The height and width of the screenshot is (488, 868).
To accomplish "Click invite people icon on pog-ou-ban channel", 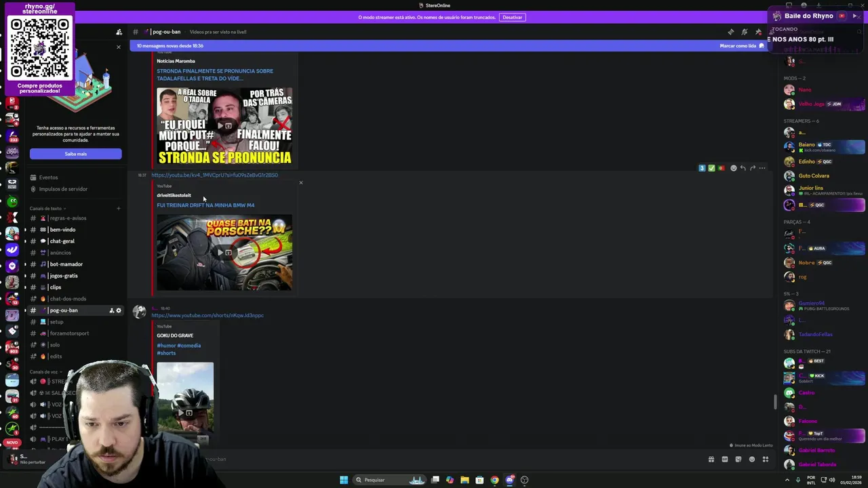I will click(111, 310).
